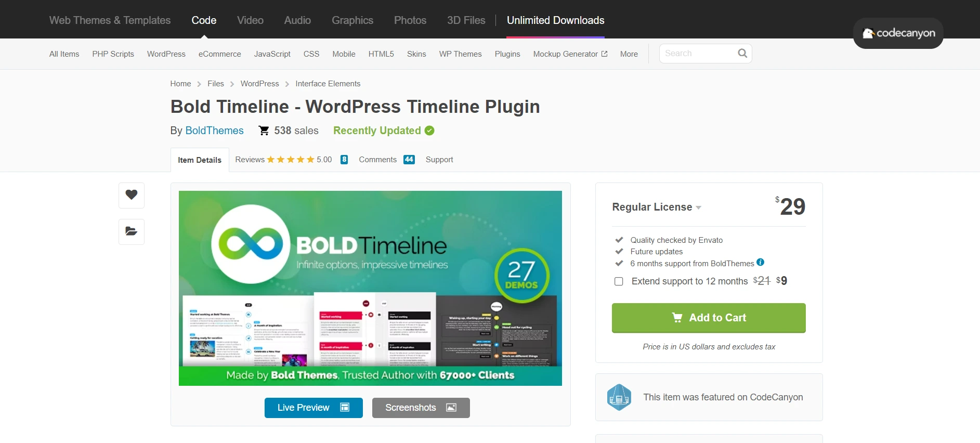Switch to the Comments tab
This screenshot has height=443, width=980.
(x=378, y=160)
